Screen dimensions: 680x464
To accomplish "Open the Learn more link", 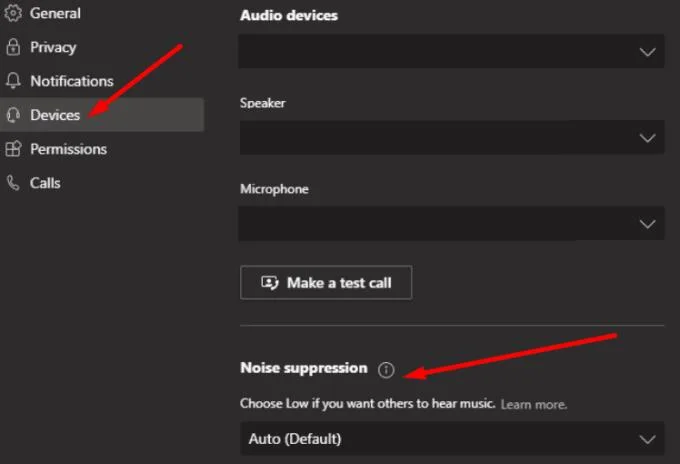I will click(x=534, y=404).
